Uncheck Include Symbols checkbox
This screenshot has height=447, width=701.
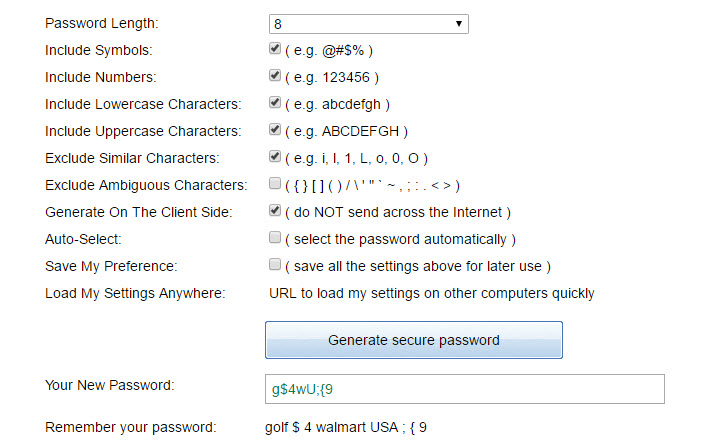click(275, 48)
